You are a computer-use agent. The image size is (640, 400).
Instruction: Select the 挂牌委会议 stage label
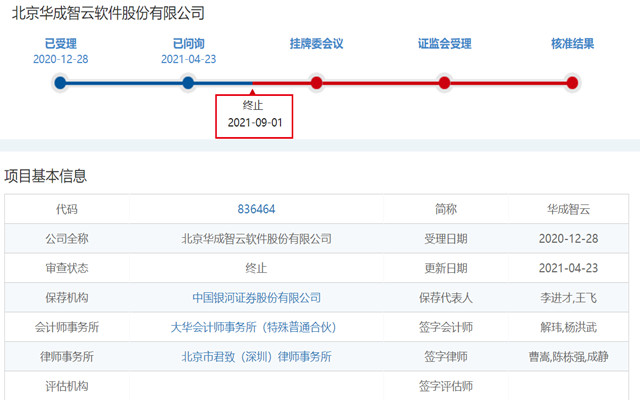coord(316,44)
